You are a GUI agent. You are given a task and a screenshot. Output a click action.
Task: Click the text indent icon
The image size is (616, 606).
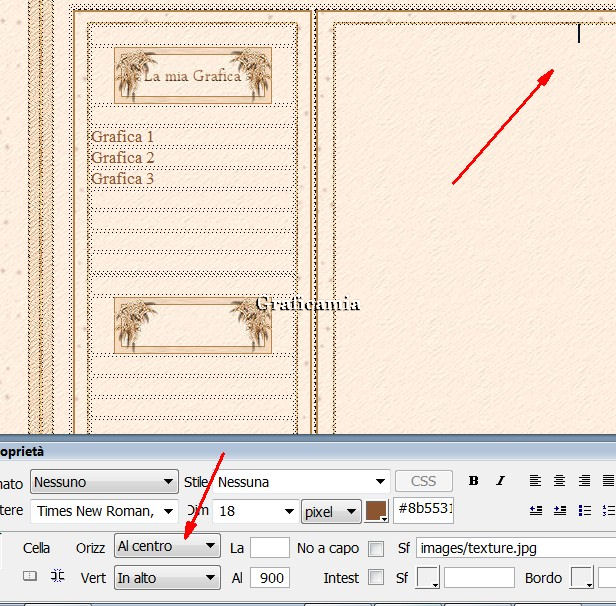coord(560,511)
